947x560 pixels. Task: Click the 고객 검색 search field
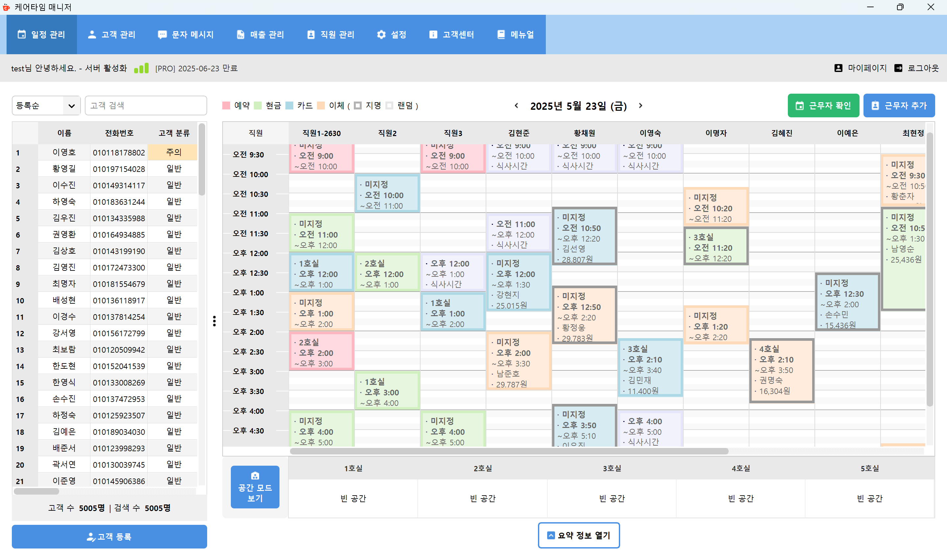point(146,105)
